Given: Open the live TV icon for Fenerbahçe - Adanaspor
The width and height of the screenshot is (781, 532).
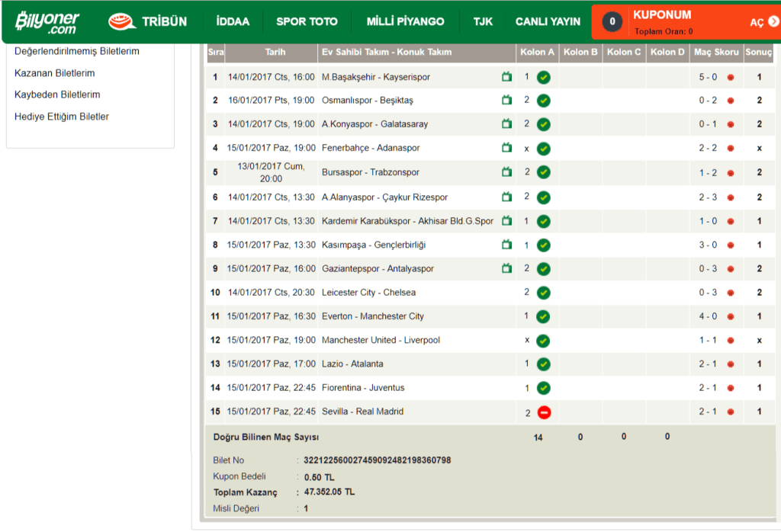Looking at the screenshot, I should pyautogui.click(x=506, y=147).
